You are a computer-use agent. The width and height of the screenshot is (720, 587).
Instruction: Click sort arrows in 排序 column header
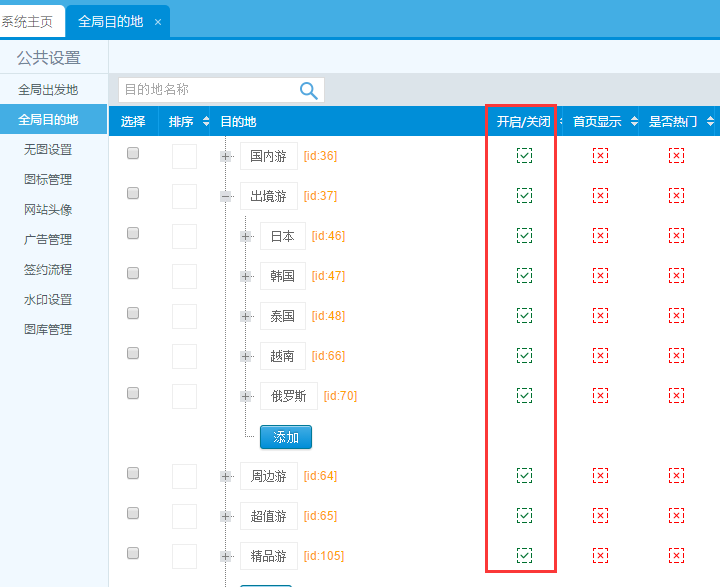[x=206, y=122]
